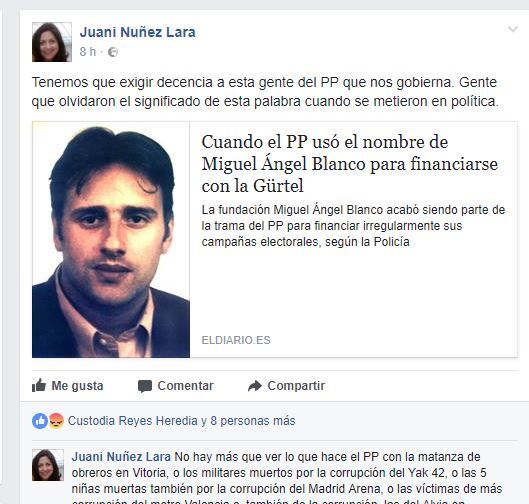Open the post options chevron menu
The image size is (529, 504).
point(512,29)
